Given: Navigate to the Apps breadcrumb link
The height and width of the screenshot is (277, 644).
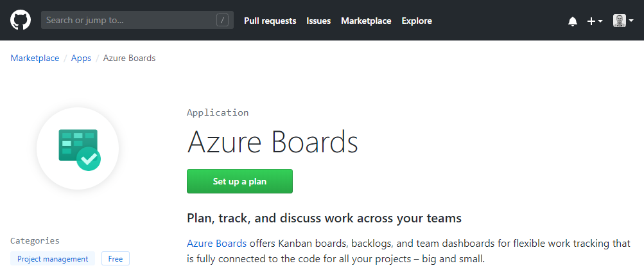Looking at the screenshot, I should pyautogui.click(x=81, y=58).
